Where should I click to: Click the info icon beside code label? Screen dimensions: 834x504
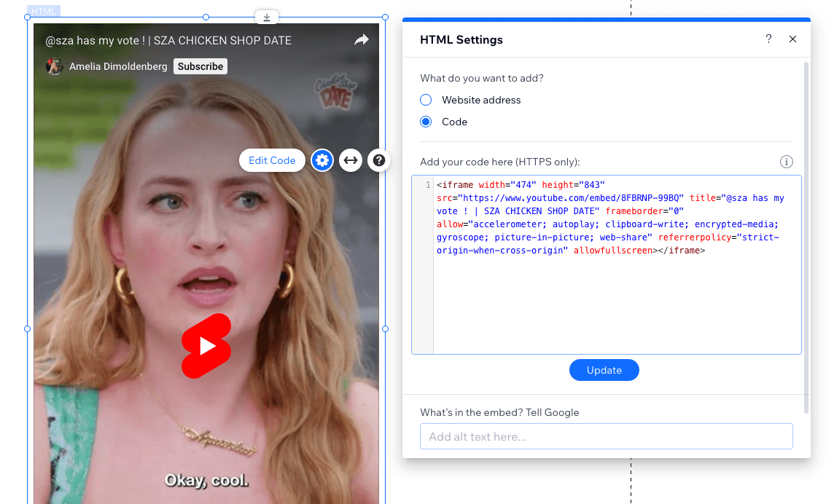coord(786,162)
